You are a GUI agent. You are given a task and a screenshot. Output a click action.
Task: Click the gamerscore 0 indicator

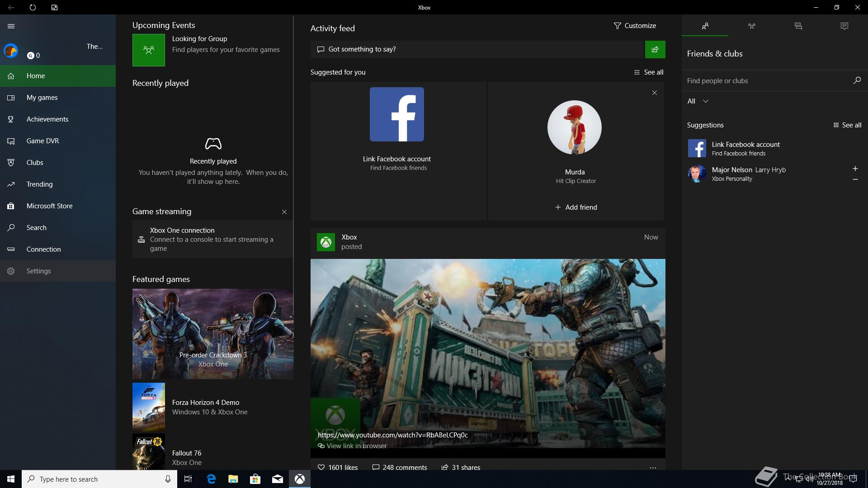[33, 56]
